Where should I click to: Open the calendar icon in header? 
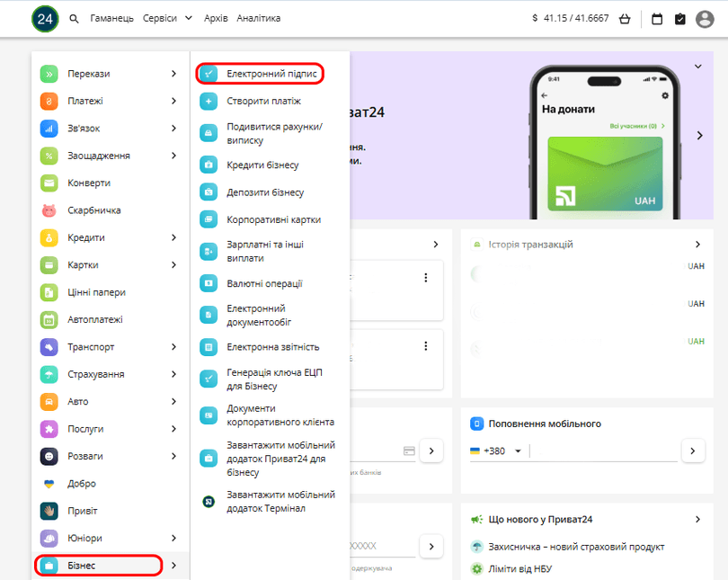click(657, 18)
